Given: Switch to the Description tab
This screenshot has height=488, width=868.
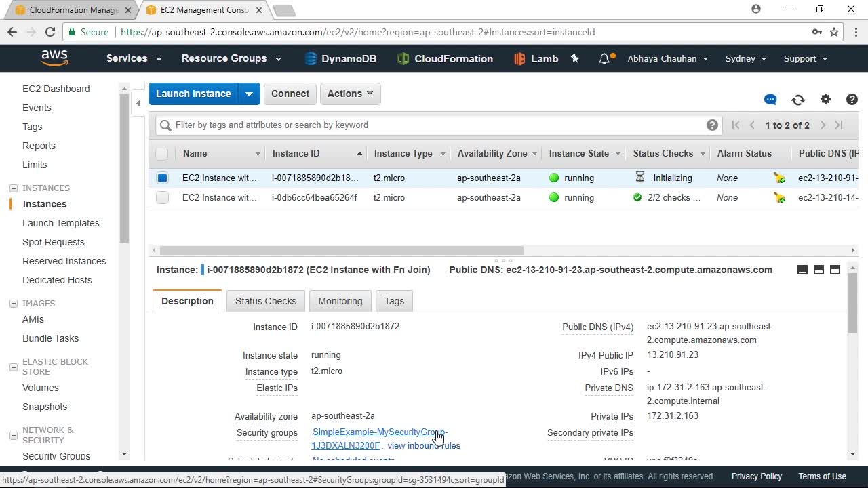Looking at the screenshot, I should tap(187, 301).
